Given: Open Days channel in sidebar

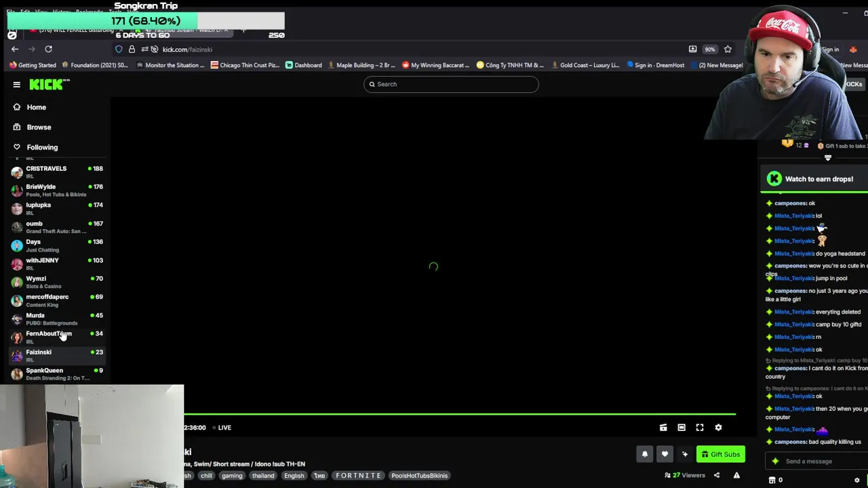Looking at the screenshot, I should [57, 245].
